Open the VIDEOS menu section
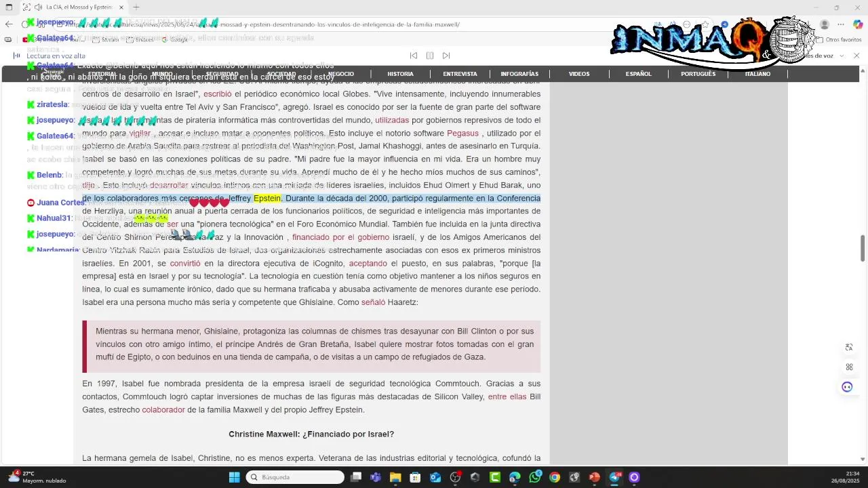Image resolution: width=868 pixels, height=488 pixels. click(x=579, y=74)
